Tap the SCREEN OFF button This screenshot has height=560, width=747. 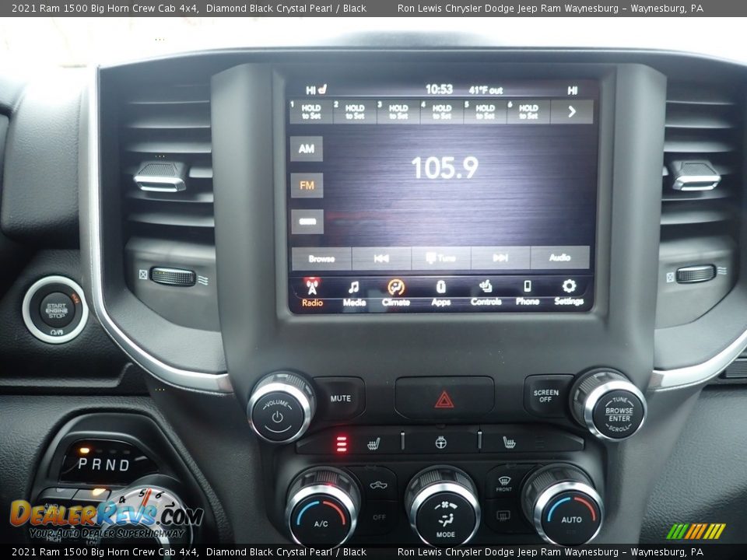(x=546, y=396)
